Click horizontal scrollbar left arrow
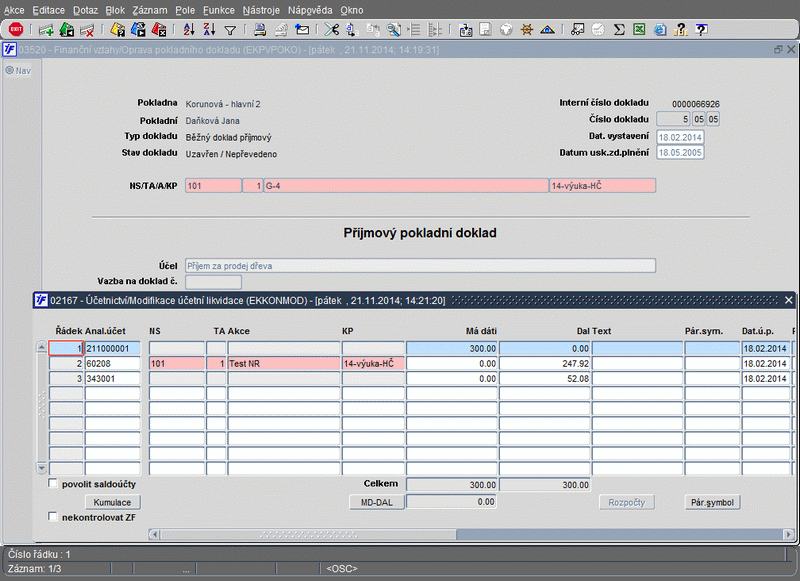Screen dimensions: 800x581 tap(154, 535)
